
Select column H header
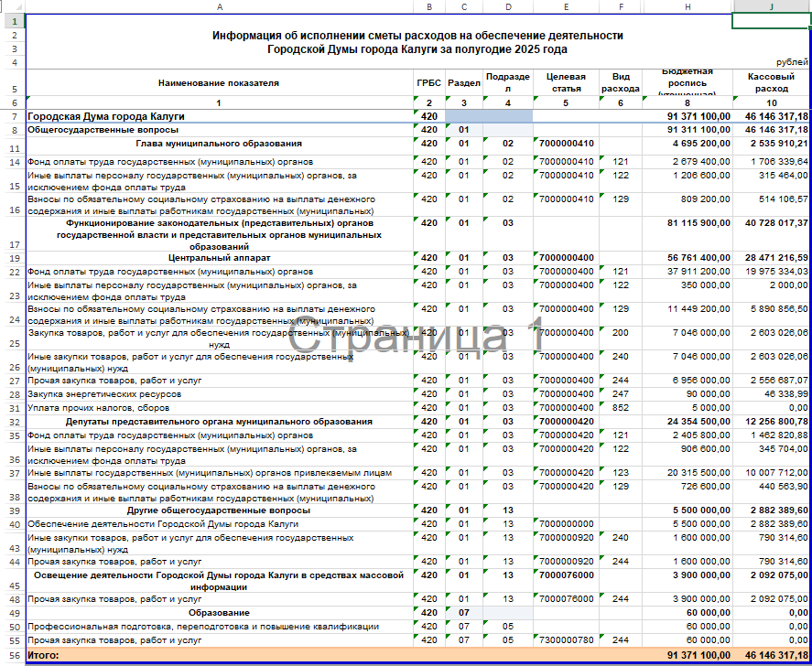pos(687,6)
